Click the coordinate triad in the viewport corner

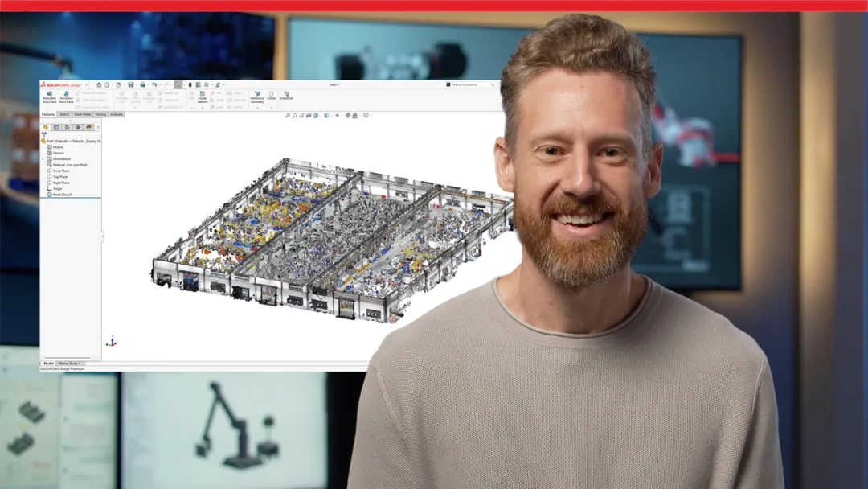(111, 341)
